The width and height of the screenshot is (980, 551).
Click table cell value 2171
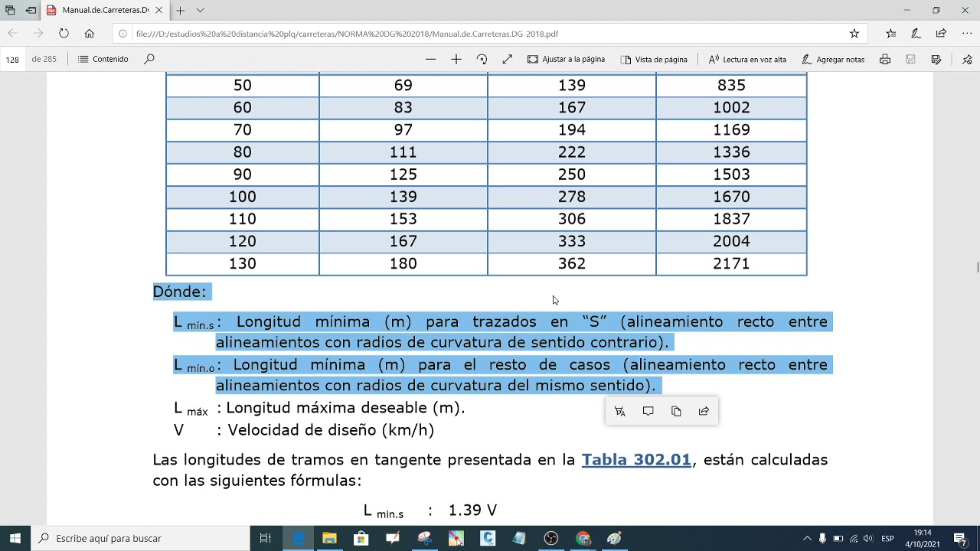pos(731,263)
